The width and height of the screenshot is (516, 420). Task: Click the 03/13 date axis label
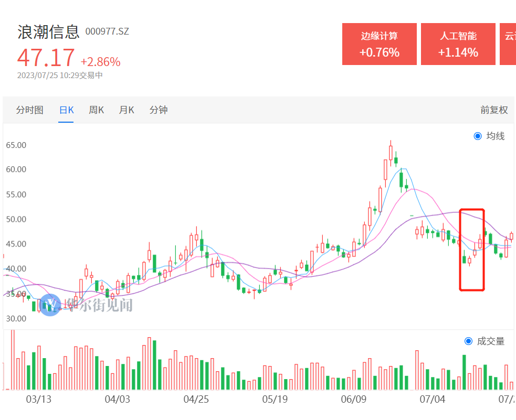click(39, 399)
